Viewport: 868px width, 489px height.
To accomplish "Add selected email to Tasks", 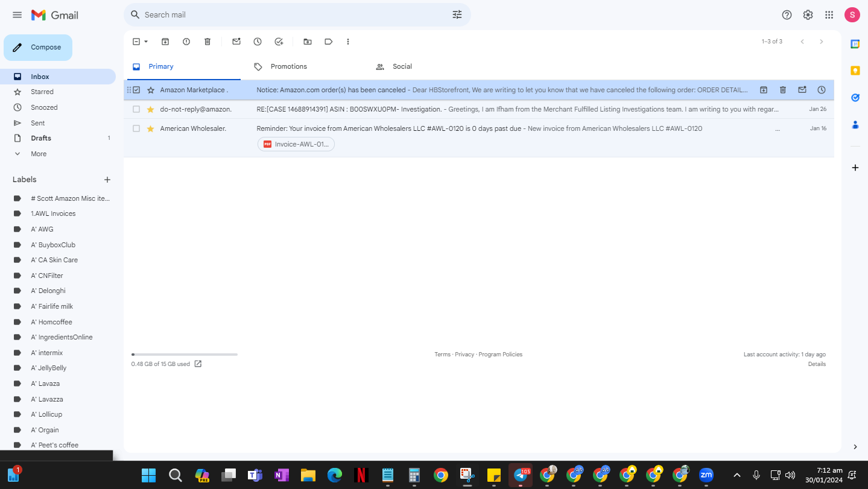I will tap(279, 42).
